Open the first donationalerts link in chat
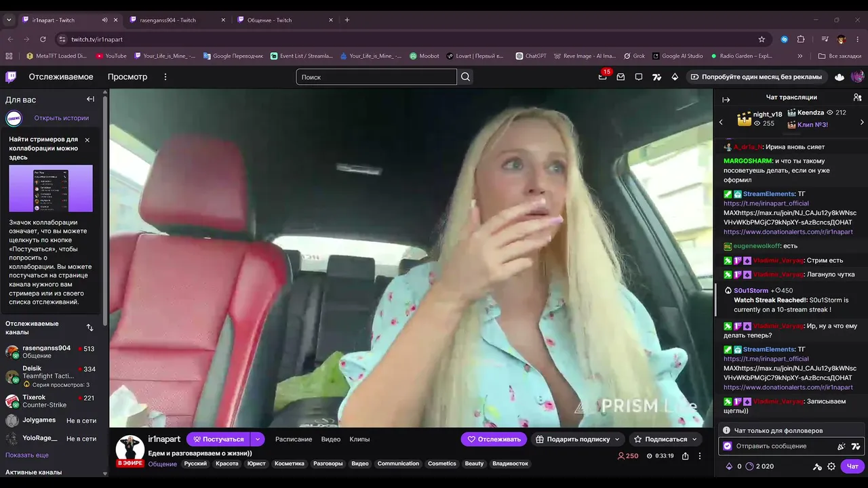 coord(788,232)
